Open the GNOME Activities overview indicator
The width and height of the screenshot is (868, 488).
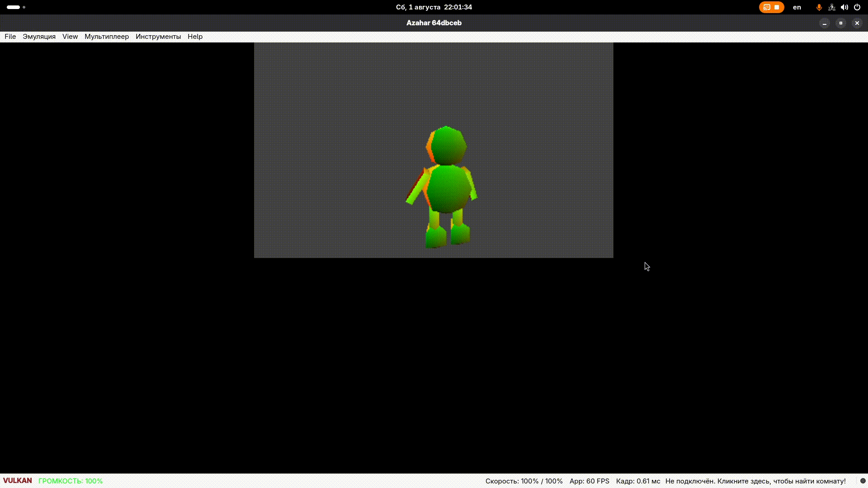click(x=16, y=7)
